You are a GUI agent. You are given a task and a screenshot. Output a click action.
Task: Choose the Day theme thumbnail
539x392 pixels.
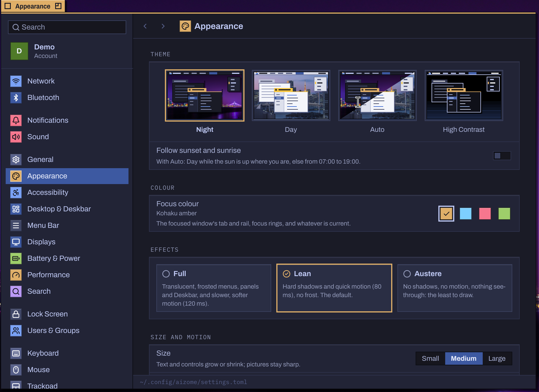click(x=291, y=95)
